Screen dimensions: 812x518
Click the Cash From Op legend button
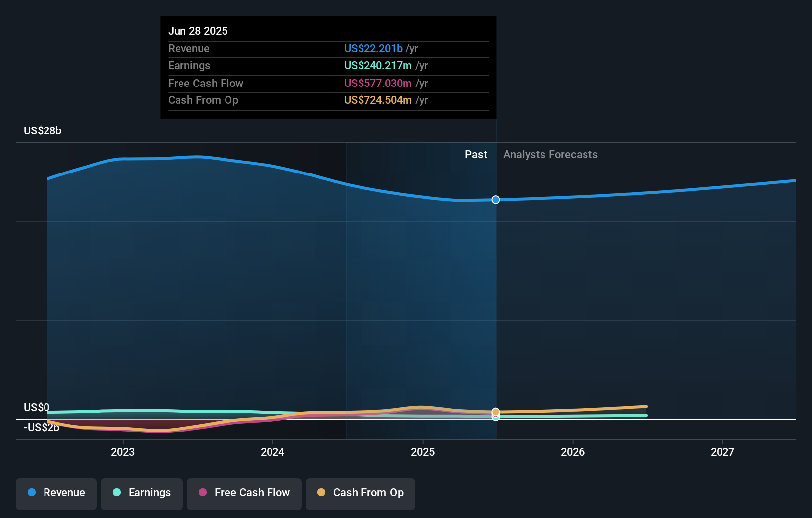tap(360, 493)
